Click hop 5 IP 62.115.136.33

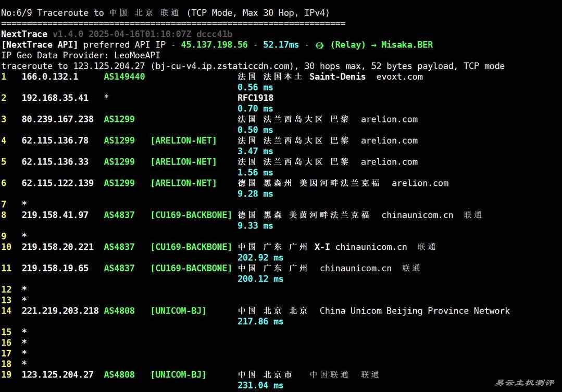55,162
